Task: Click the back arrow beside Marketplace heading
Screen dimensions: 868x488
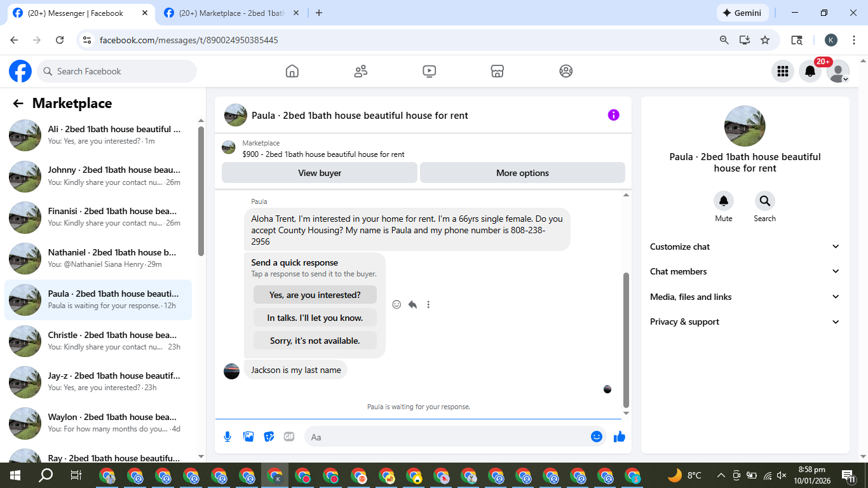Action: [x=18, y=104]
